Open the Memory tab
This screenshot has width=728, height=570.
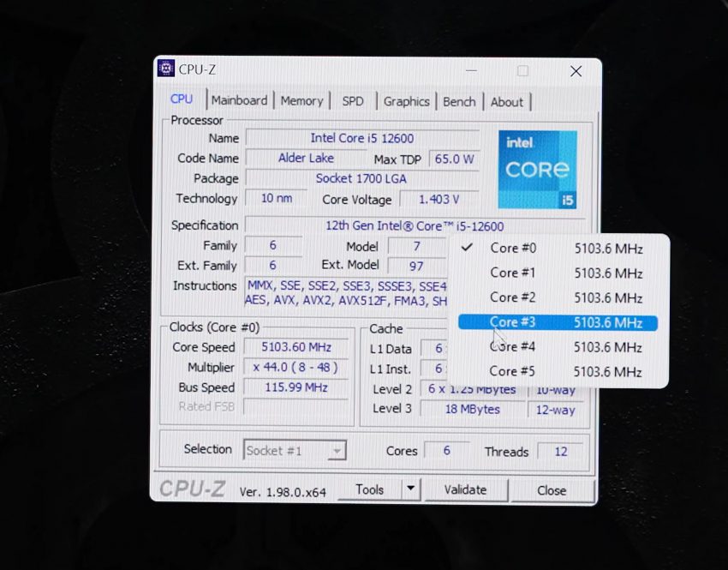[301, 101]
